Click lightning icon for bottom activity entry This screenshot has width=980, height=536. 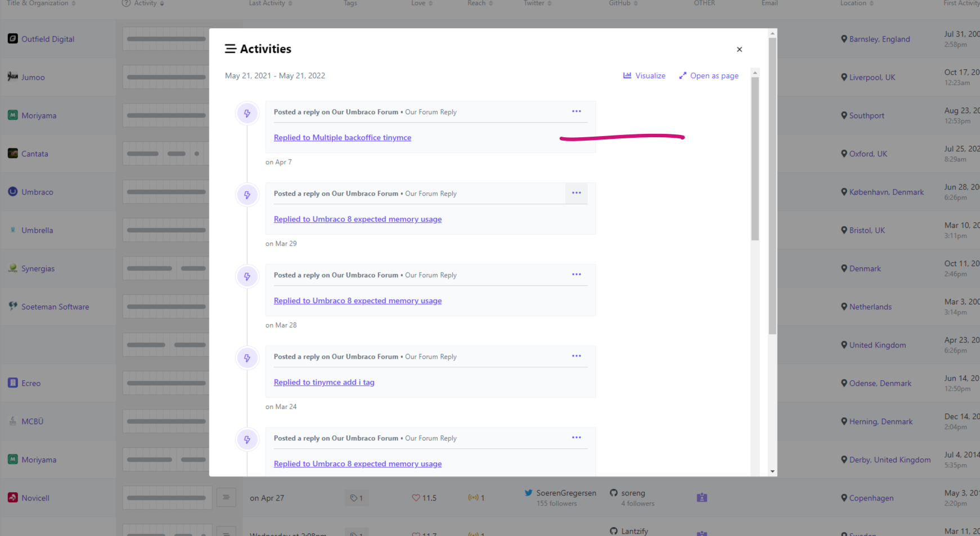[247, 440]
